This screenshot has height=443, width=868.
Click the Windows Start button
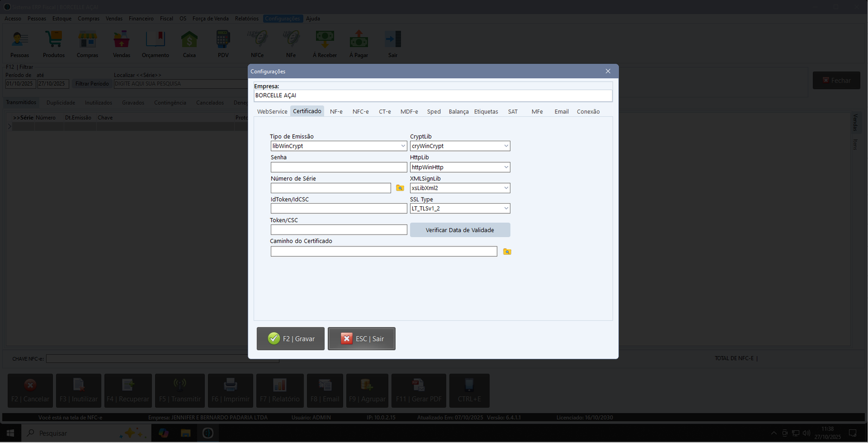(x=10, y=433)
